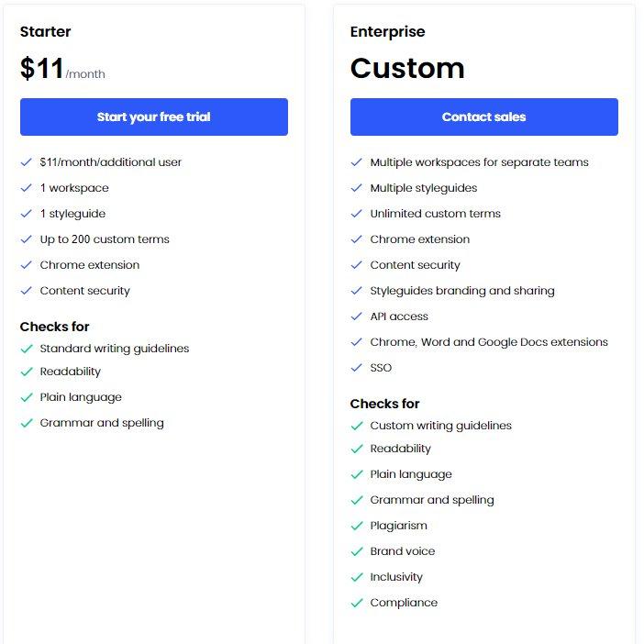Click the green checkmark beside Compliance
Viewport: 644px width, 644px height.
pyautogui.click(x=357, y=603)
